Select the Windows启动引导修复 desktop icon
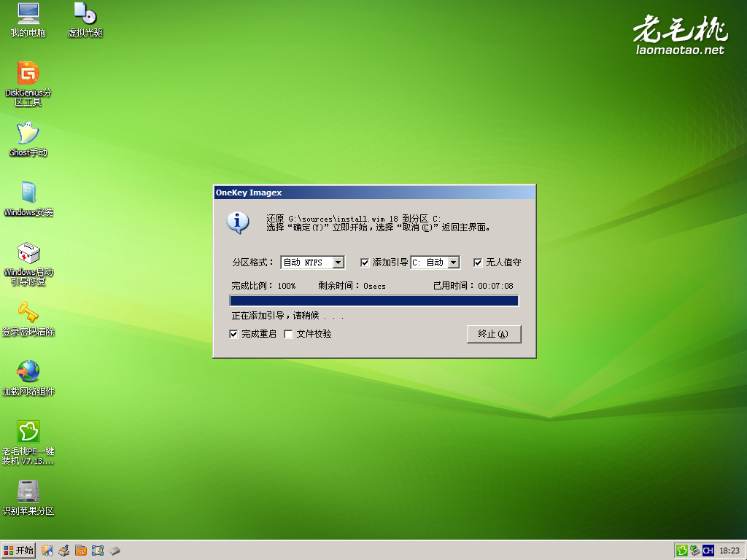This screenshot has height=560, width=747. 28,263
